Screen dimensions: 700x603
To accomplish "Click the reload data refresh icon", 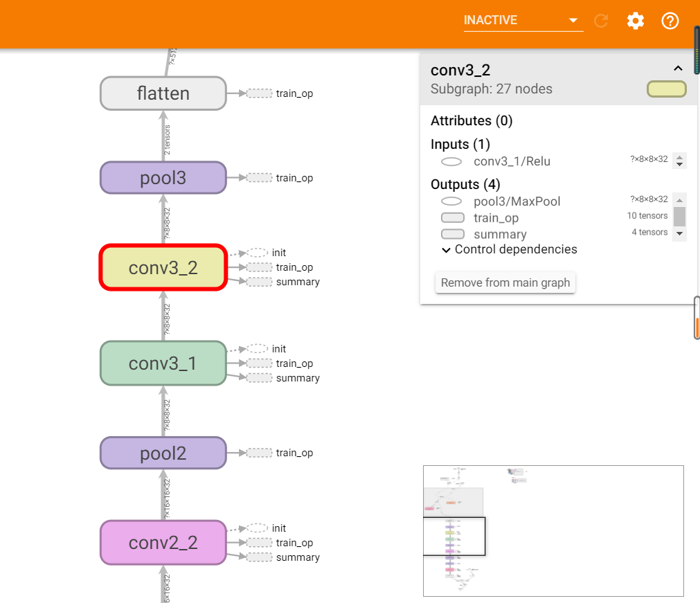I will 601,21.
